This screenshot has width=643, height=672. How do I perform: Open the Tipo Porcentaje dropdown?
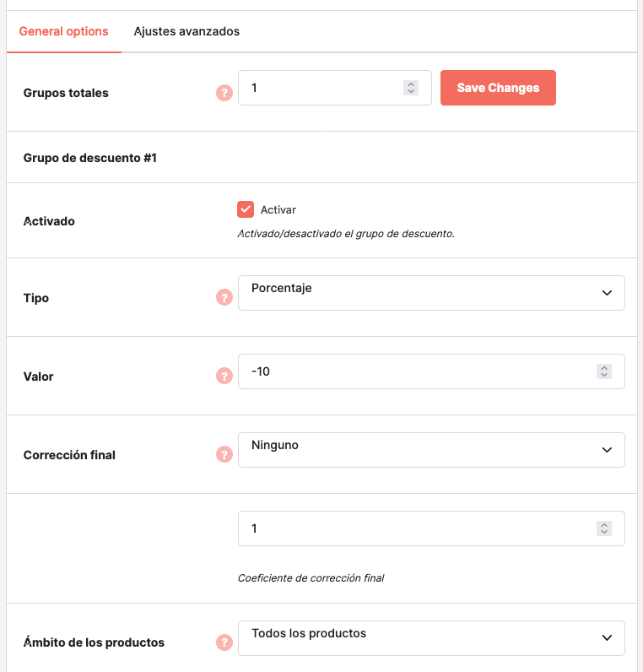[x=431, y=293]
